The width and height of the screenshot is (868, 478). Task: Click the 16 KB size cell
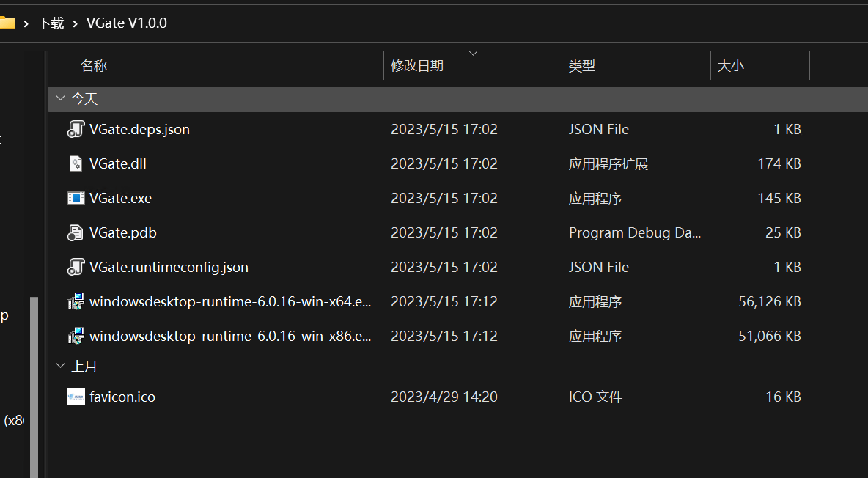pos(783,397)
